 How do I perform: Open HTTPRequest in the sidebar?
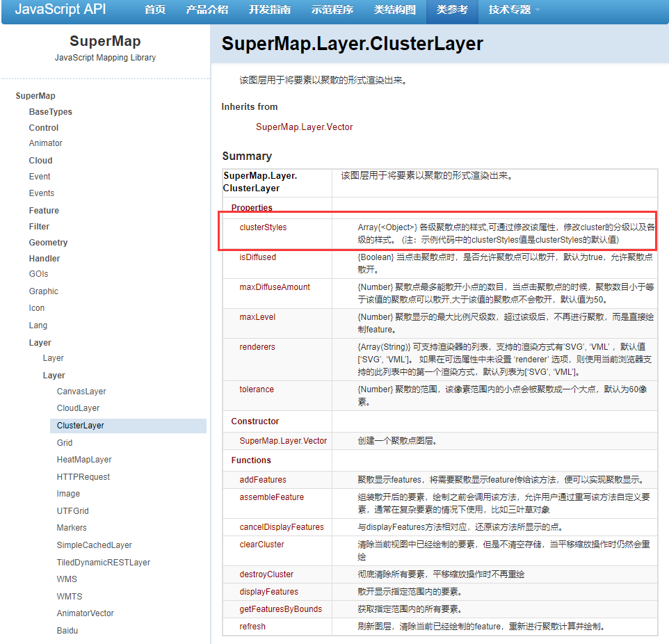click(x=83, y=476)
